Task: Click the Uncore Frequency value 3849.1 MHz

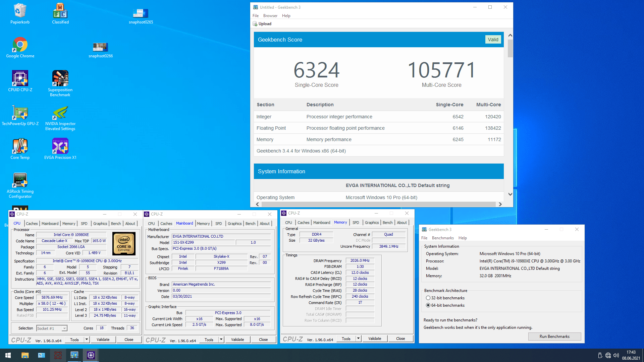Action: (x=389, y=247)
